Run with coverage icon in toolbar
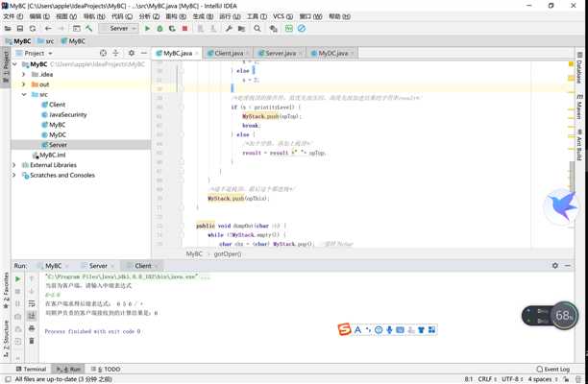Viewport: 588px width, 384px height. click(x=172, y=29)
